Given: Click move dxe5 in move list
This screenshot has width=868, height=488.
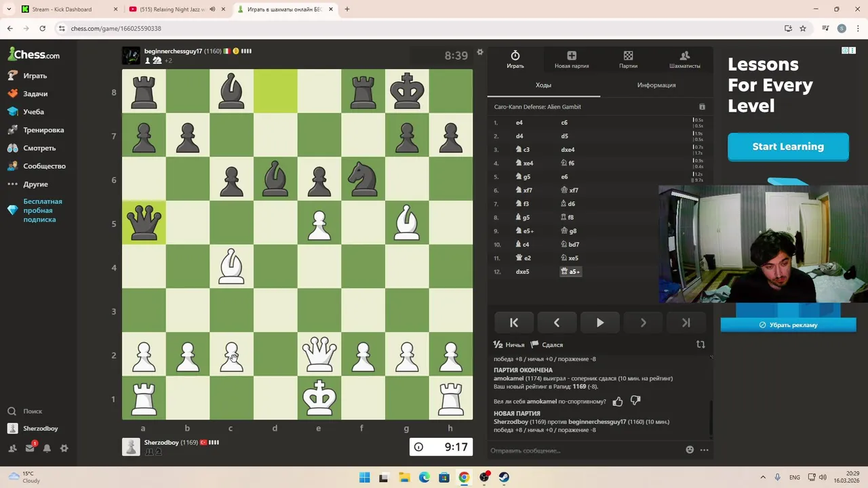Looking at the screenshot, I should (x=522, y=272).
